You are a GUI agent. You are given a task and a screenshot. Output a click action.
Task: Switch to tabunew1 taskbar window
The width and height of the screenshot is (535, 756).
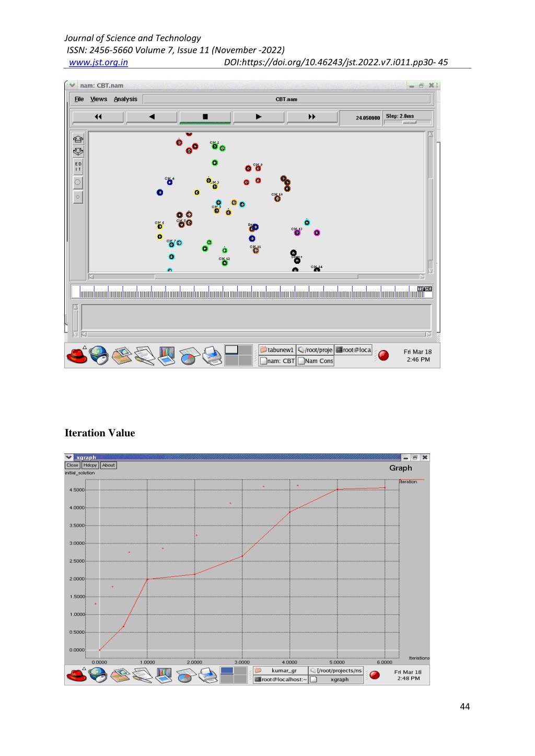click(277, 350)
